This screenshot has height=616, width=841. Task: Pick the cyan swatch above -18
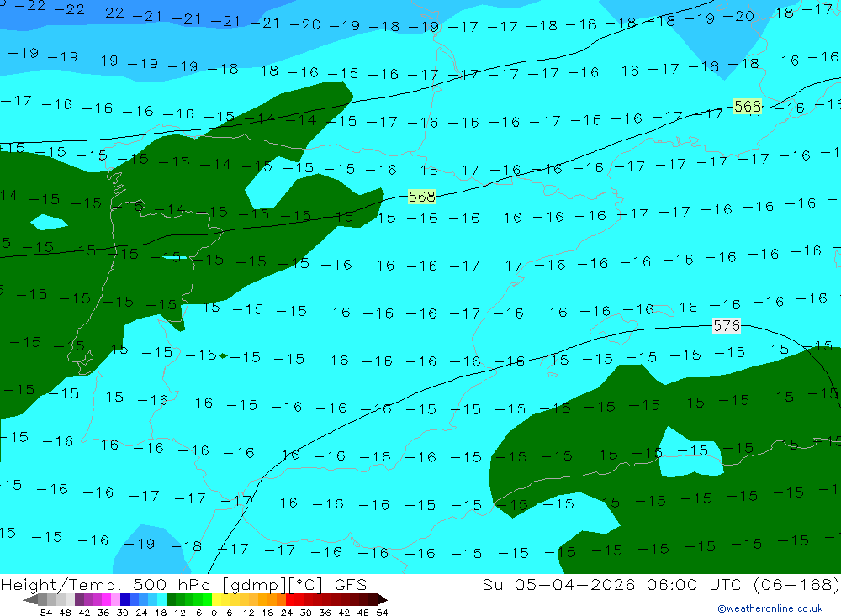[x=161, y=599]
